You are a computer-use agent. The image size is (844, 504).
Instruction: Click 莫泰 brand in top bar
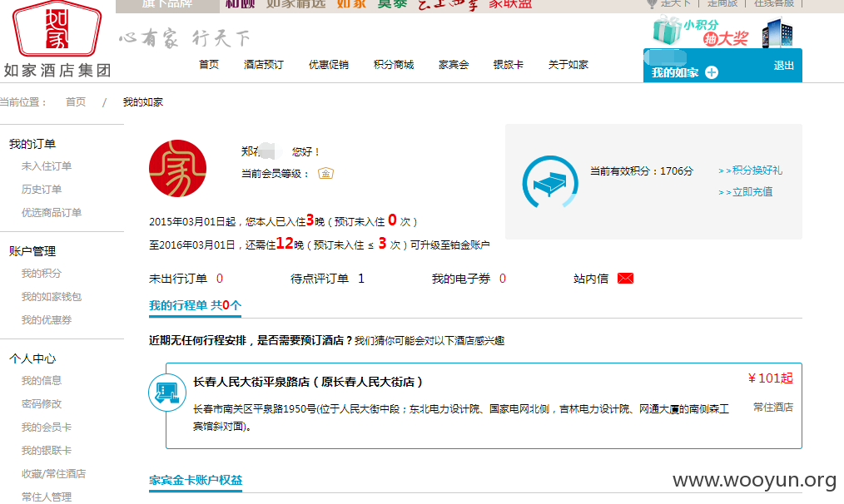[x=392, y=4]
